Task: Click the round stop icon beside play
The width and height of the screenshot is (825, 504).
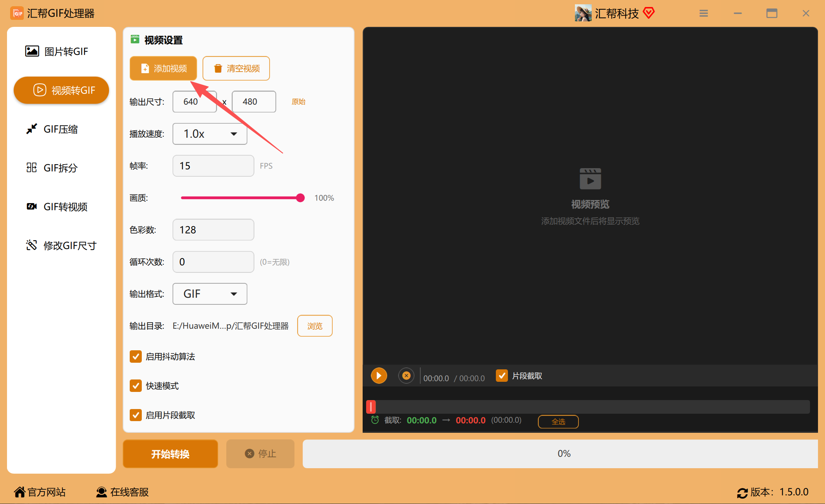Action: coord(406,376)
